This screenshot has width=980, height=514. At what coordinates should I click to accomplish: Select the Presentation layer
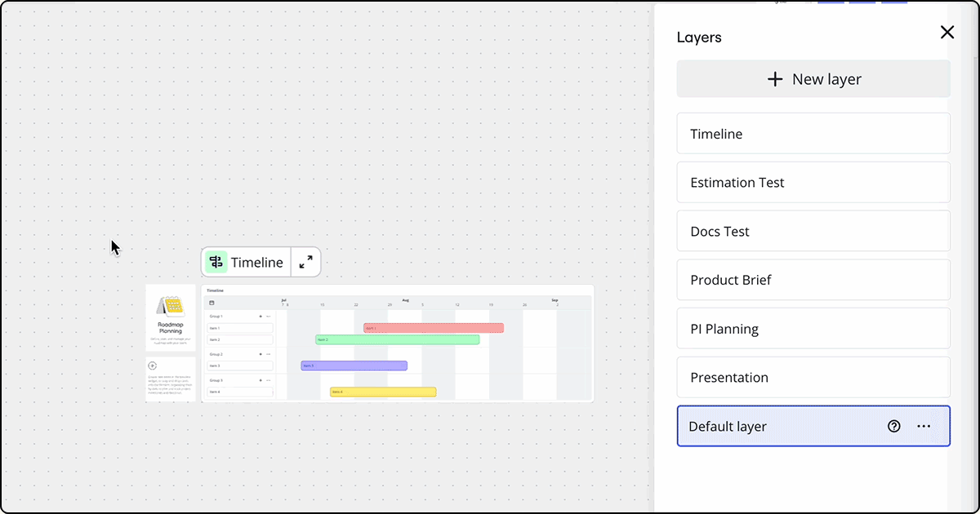pos(813,378)
